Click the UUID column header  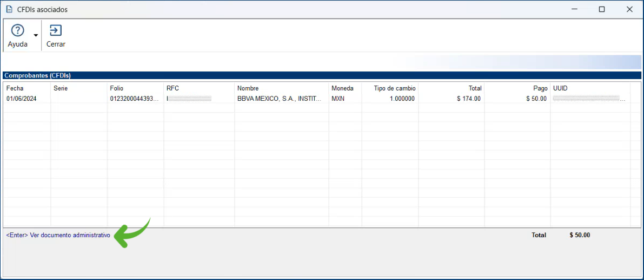pyautogui.click(x=560, y=88)
